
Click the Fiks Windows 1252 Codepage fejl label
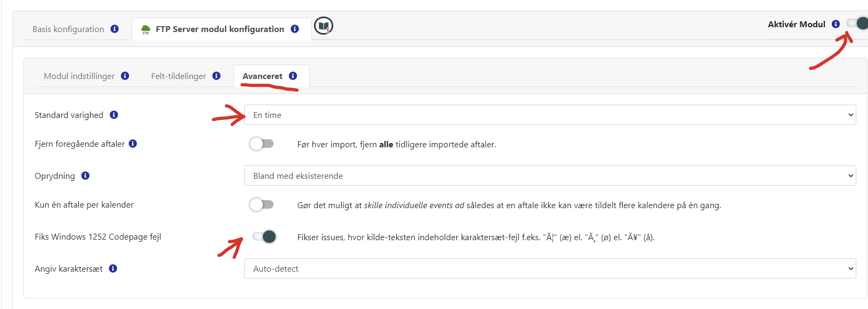tap(98, 236)
